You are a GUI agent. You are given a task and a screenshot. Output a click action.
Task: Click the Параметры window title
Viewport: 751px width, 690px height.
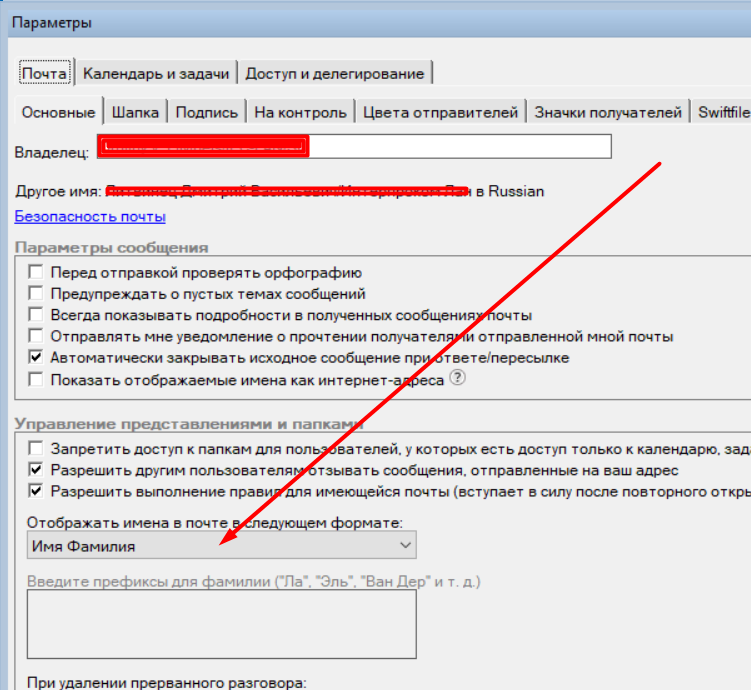click(x=52, y=23)
